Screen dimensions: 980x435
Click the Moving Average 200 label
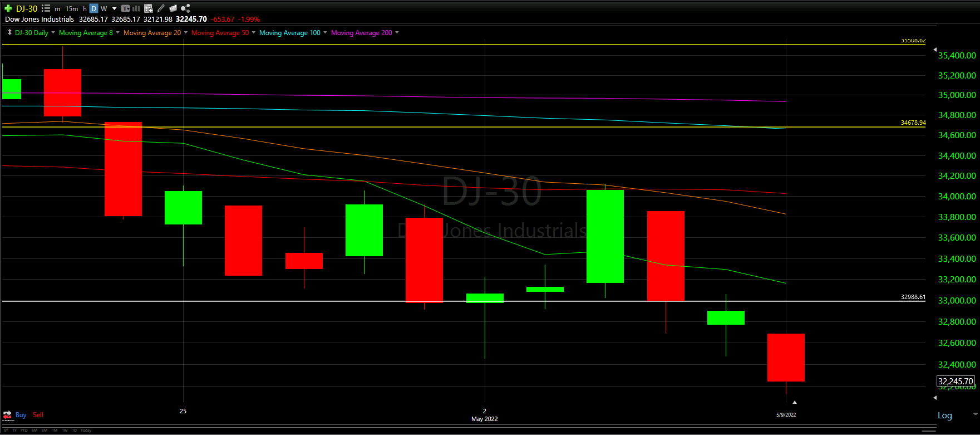click(362, 33)
